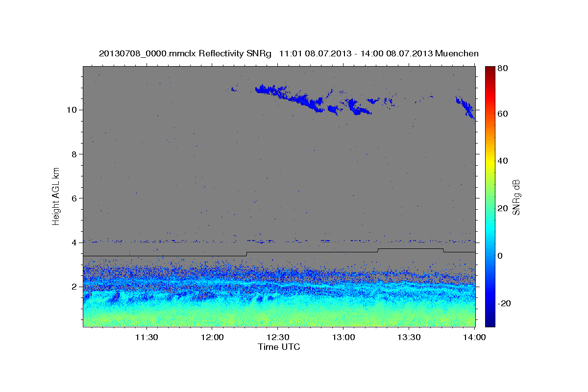
Task: Click the height tick label 10
Action: 73,110
